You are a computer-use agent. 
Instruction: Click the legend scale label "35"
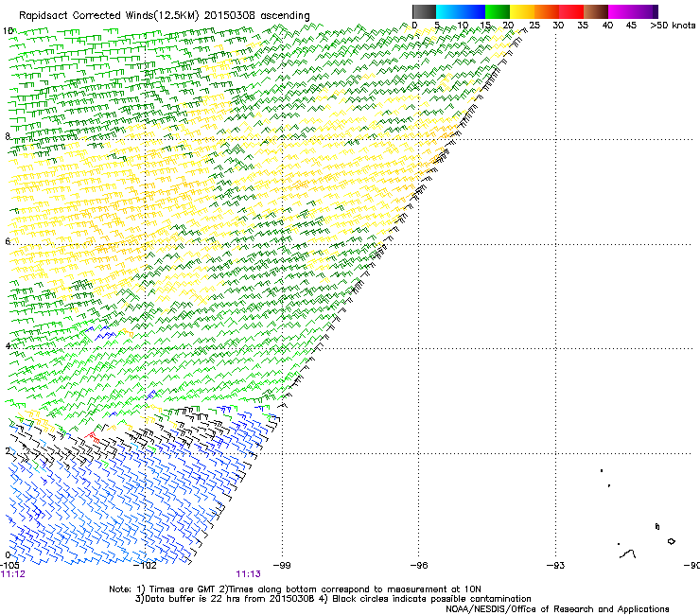(x=583, y=26)
